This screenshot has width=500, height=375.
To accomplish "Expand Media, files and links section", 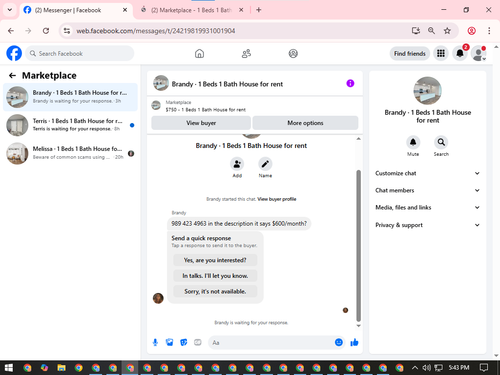I will coord(427,207).
